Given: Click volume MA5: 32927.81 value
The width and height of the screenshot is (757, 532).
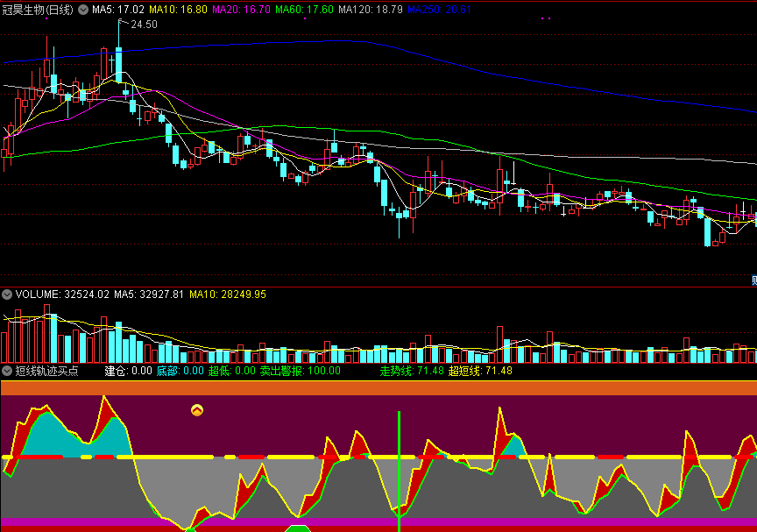Looking at the screenshot, I should (x=149, y=294).
